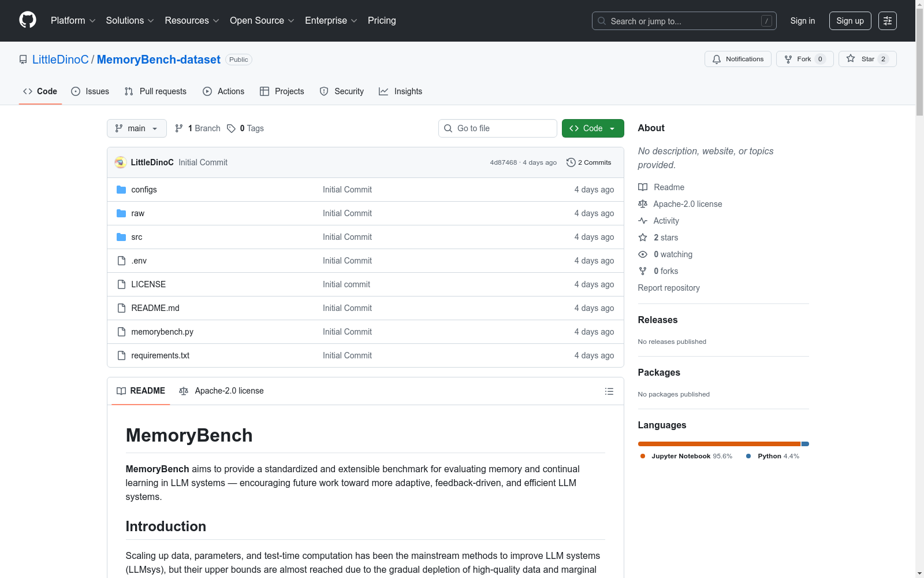Click the blue Python language bar segment
The height and width of the screenshot is (578, 924).
(x=806, y=444)
